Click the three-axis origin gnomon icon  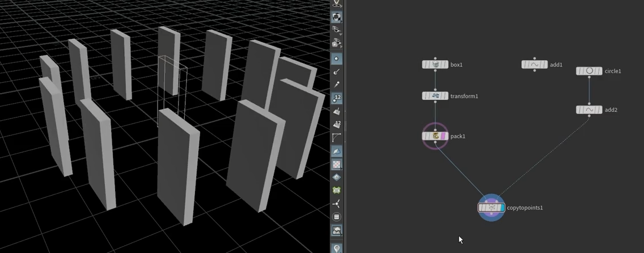point(336,204)
